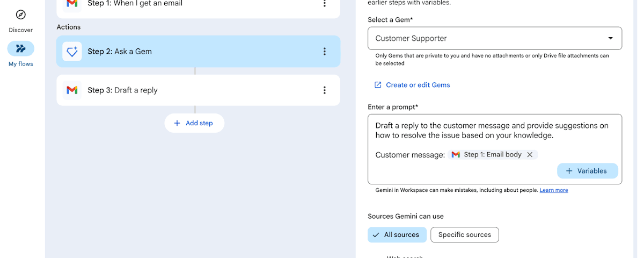Click the Gmail icon in Step 3

point(72,90)
